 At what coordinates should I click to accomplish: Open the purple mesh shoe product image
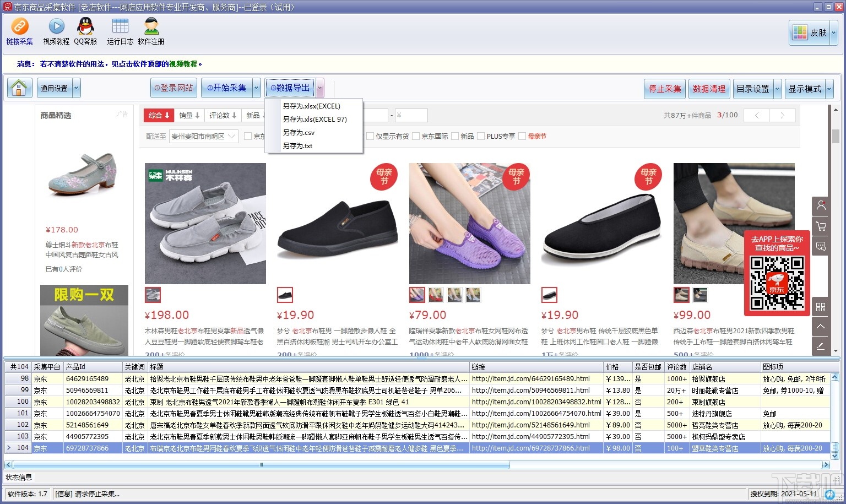coord(470,224)
